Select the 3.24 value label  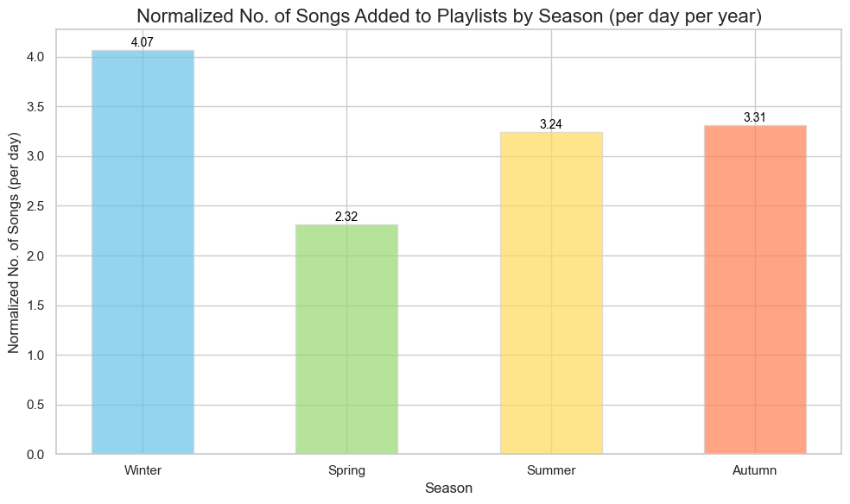tap(551, 124)
